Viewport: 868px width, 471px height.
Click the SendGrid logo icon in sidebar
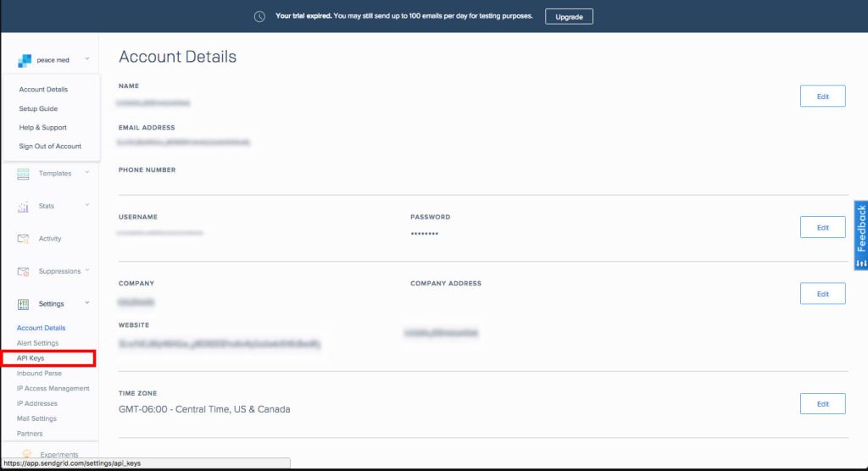[x=25, y=60]
